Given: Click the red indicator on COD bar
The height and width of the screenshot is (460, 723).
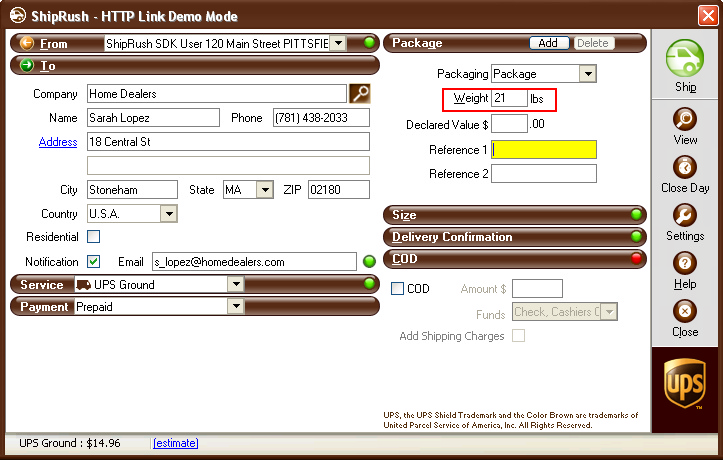Looking at the screenshot, I should (636, 259).
